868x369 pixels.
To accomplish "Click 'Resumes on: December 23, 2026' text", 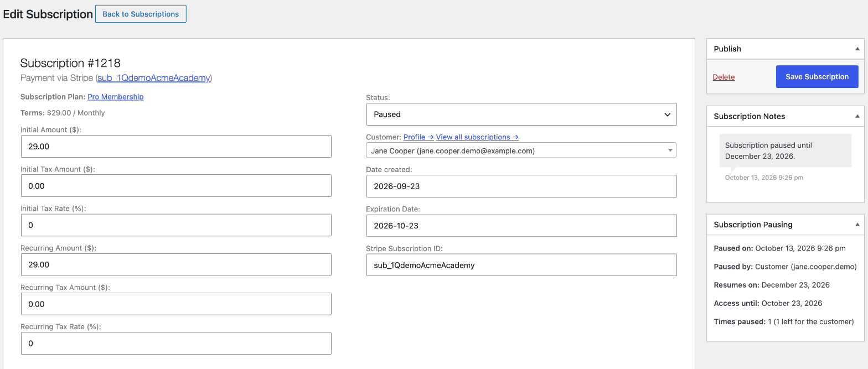I will pos(772,285).
